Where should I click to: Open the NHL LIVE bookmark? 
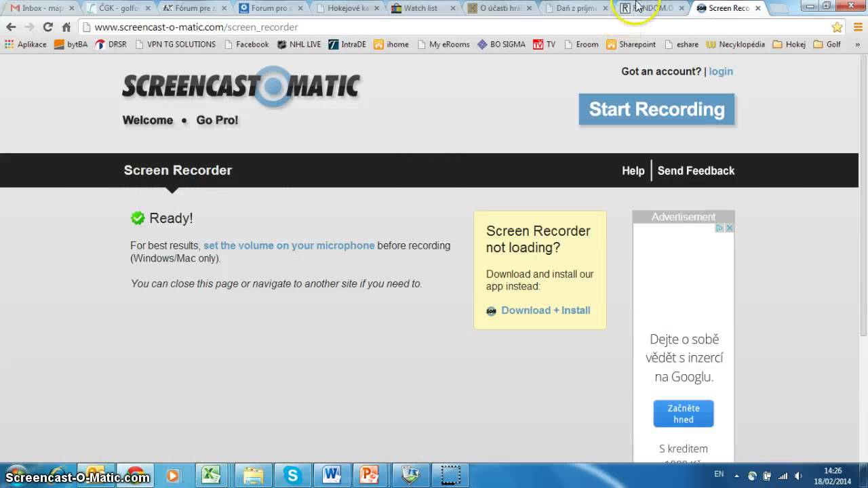(x=298, y=45)
